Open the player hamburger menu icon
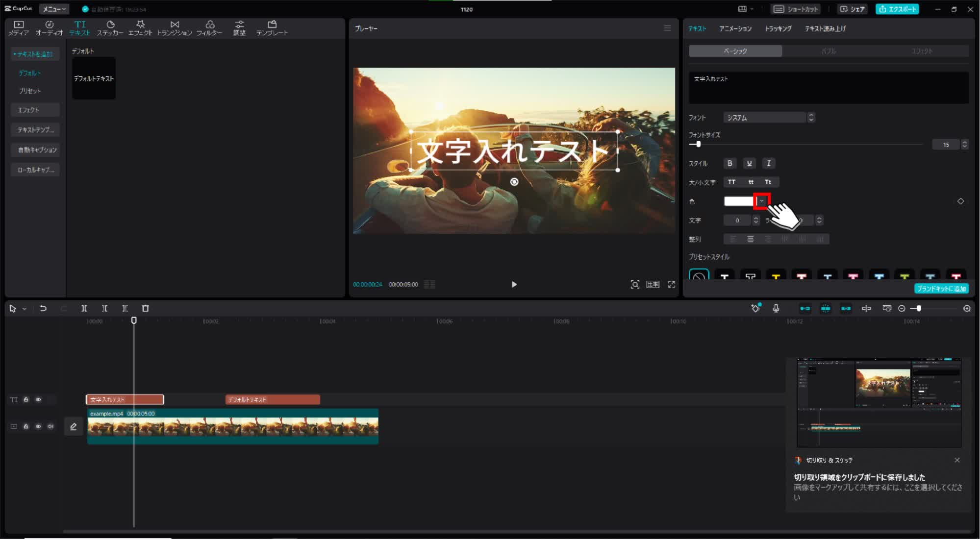 pos(667,28)
